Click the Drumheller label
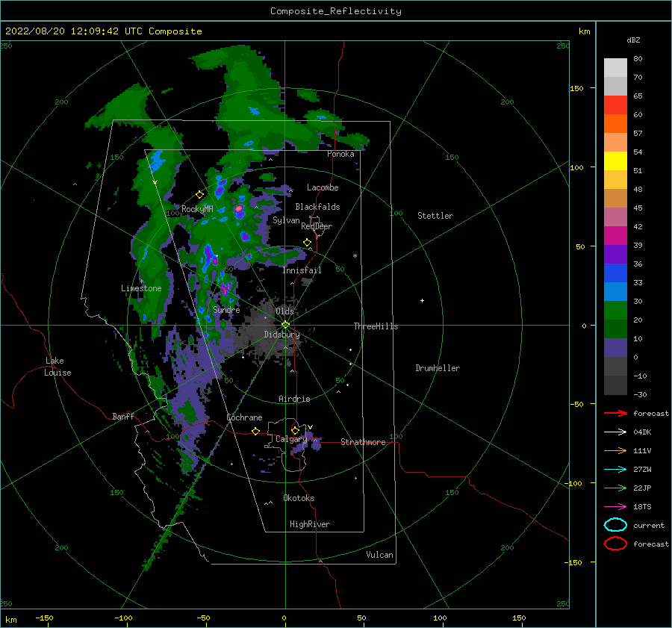Screen dimensions: 672x628 point(438,368)
